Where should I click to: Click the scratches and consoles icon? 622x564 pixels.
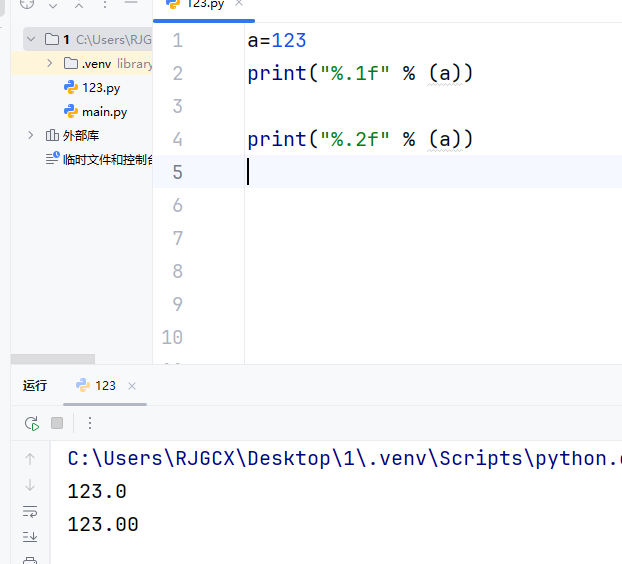[x=52, y=158]
